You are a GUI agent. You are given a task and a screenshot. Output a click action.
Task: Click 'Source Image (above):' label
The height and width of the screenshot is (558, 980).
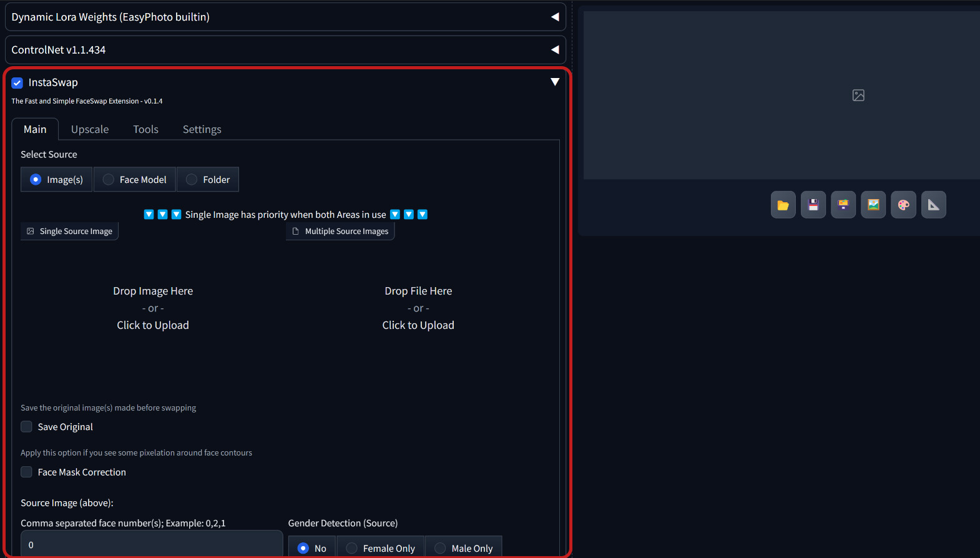[x=67, y=503]
